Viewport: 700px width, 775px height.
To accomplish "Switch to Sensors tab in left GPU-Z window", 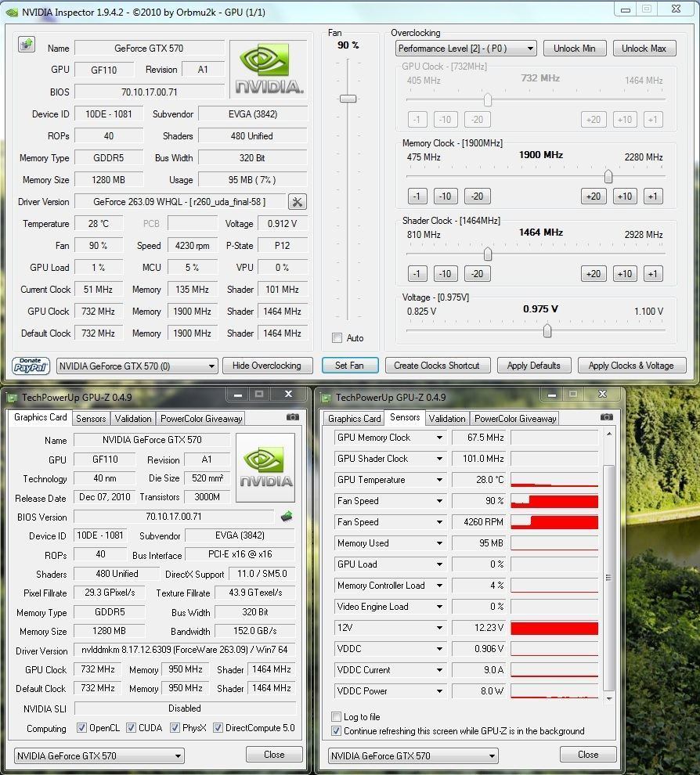I will (x=91, y=419).
